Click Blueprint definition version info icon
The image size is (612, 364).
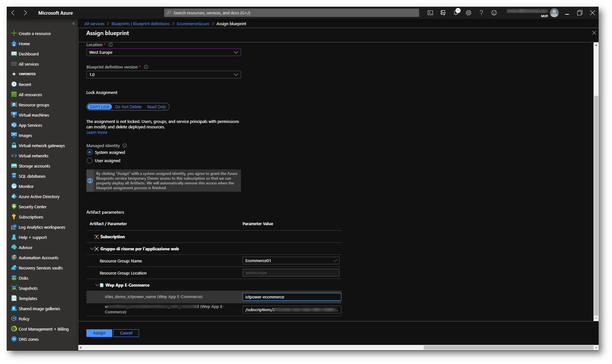[x=146, y=67]
